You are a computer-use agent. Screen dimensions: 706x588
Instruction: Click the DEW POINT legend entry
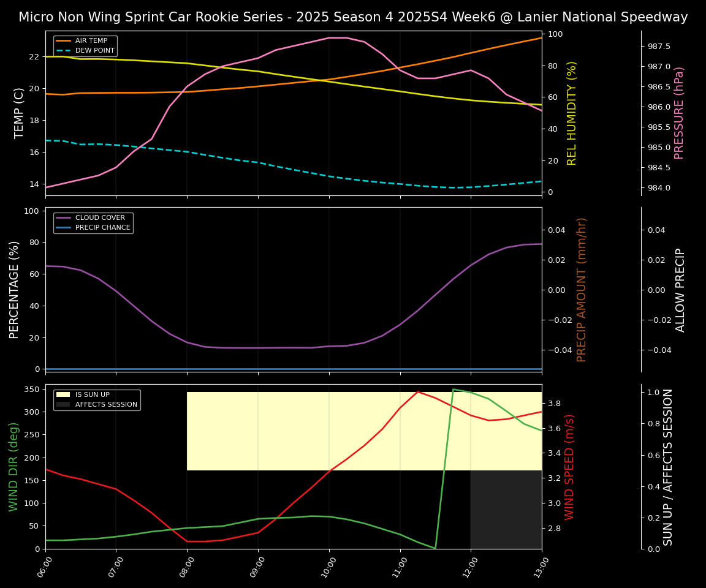(94, 50)
